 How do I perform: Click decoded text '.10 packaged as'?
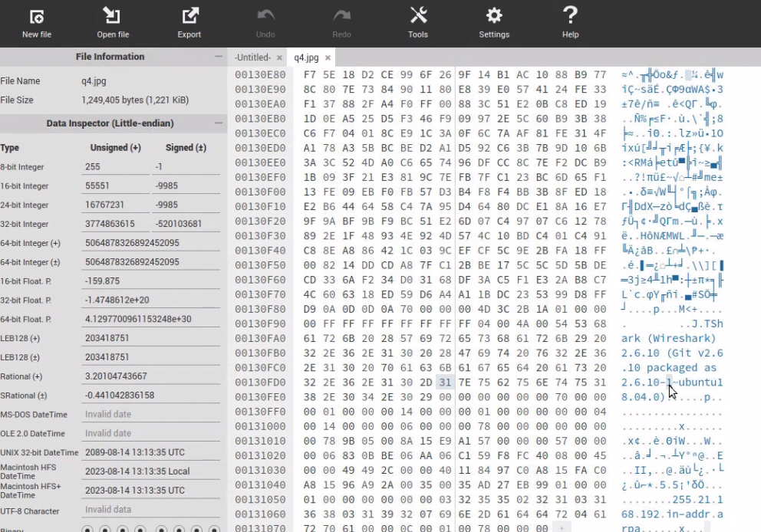click(x=669, y=368)
